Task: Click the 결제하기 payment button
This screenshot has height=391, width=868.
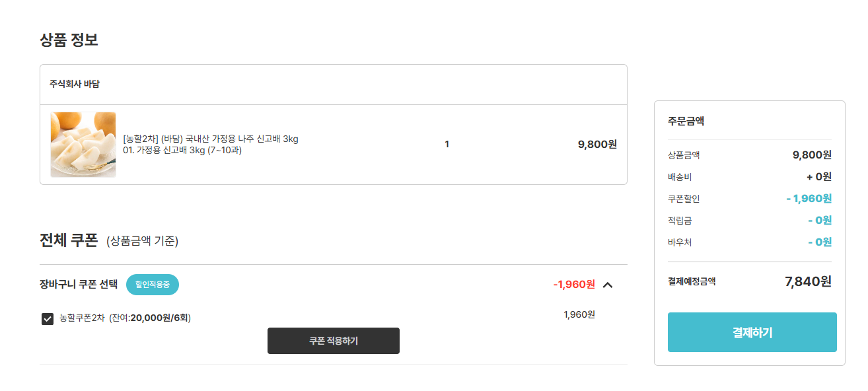Action: pos(752,332)
